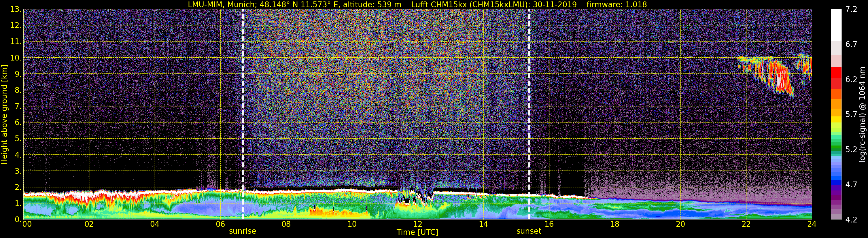Click the 6.7 colorbar tick value
The image size is (868, 238).
(851, 44)
